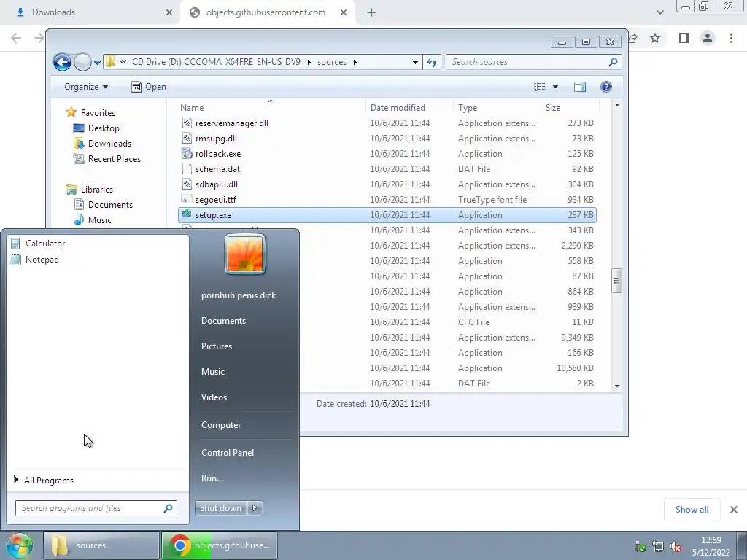747x560 pixels.
Task: Open Documents library in navigation pane
Action: (110, 204)
